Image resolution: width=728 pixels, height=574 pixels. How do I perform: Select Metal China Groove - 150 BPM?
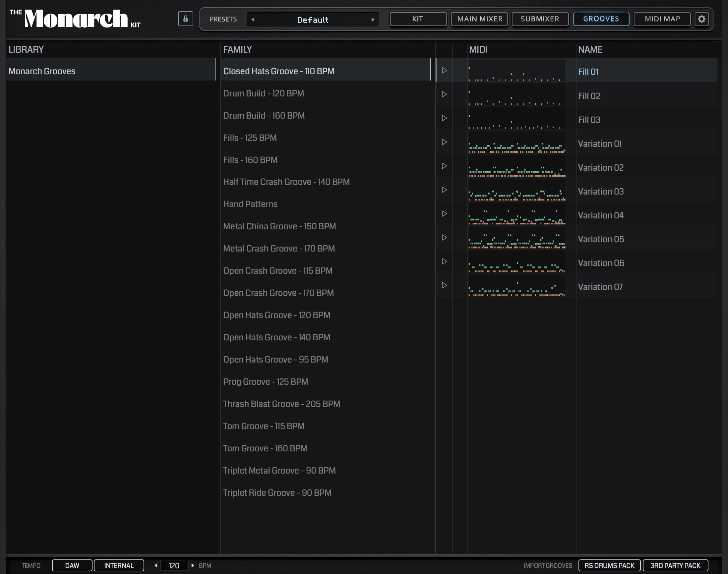pyautogui.click(x=326, y=226)
